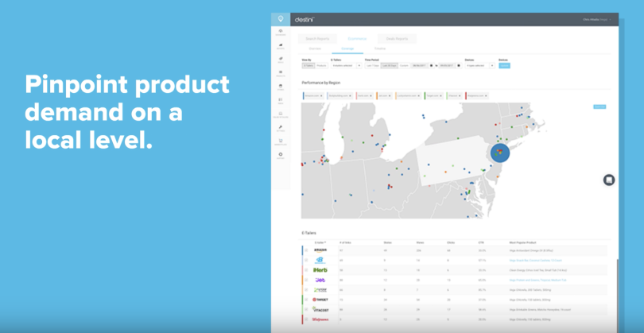Click the iHerb logo in table

point(320,270)
